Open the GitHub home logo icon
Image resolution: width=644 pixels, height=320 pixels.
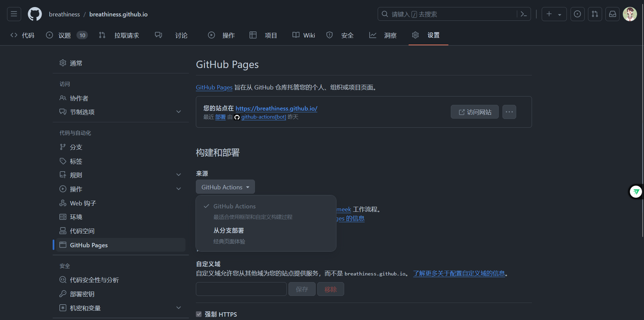coord(35,14)
